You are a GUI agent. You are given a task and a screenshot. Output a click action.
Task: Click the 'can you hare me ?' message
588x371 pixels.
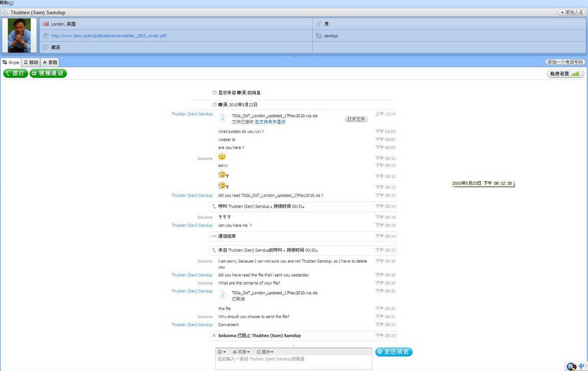[x=235, y=226]
